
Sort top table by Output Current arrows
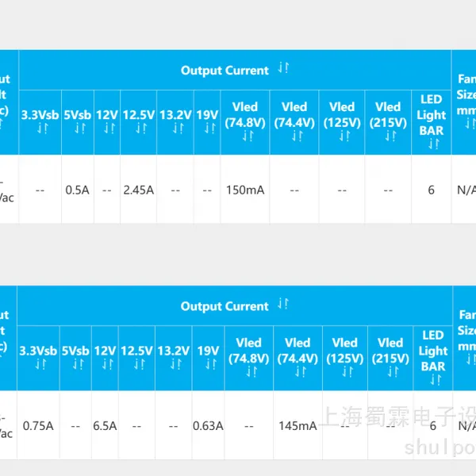[x=283, y=67]
